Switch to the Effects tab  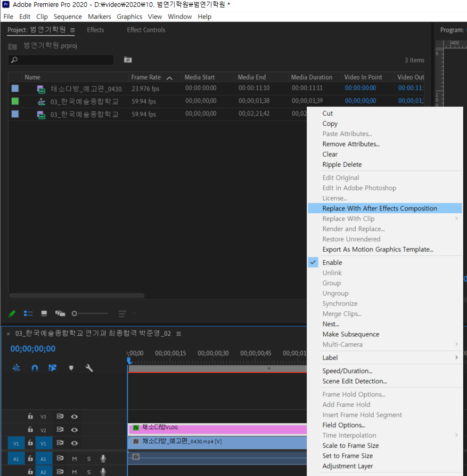coord(95,30)
